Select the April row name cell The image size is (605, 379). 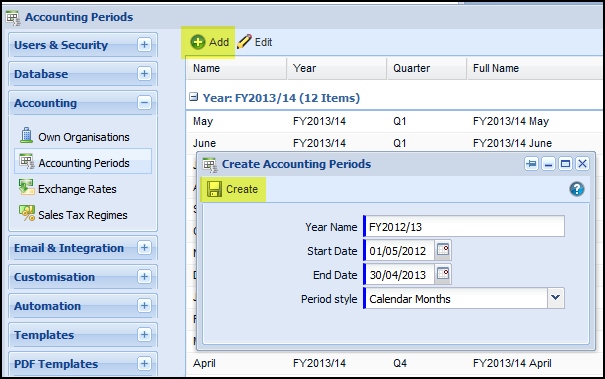tap(204, 364)
